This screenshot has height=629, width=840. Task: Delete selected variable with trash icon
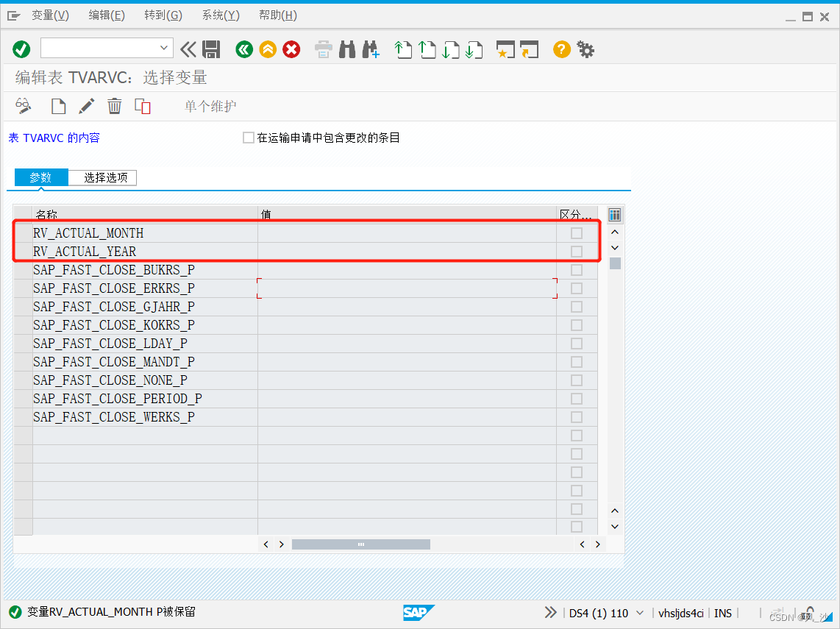pyautogui.click(x=114, y=106)
